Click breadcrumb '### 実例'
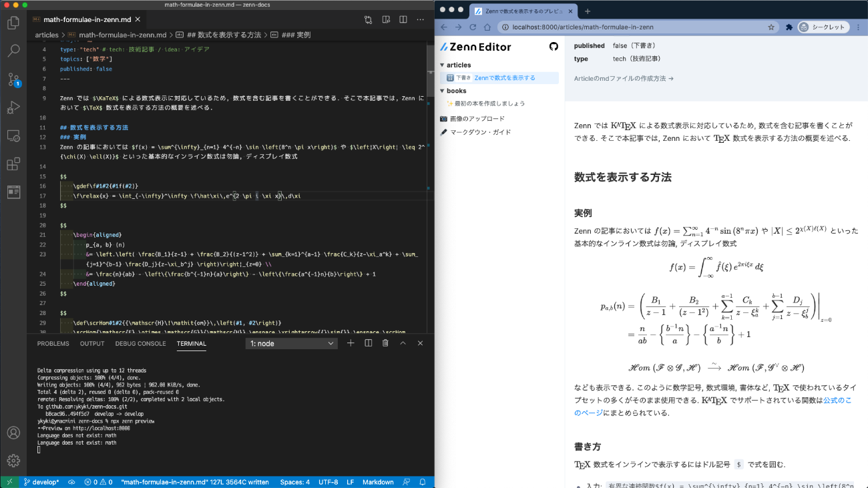 (290, 35)
